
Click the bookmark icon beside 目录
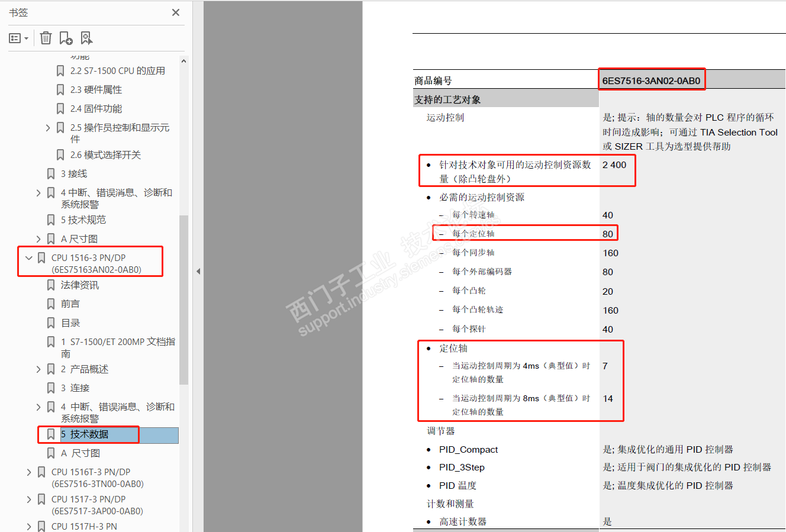[x=51, y=323]
